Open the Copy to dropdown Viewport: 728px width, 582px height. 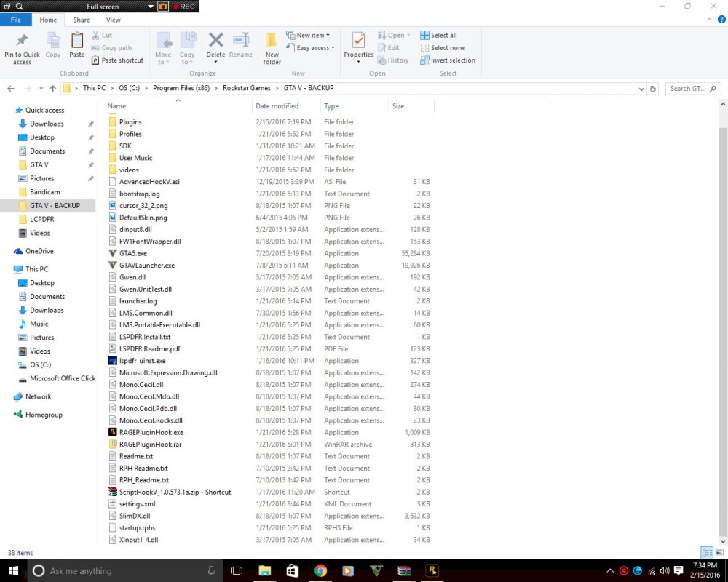188,48
